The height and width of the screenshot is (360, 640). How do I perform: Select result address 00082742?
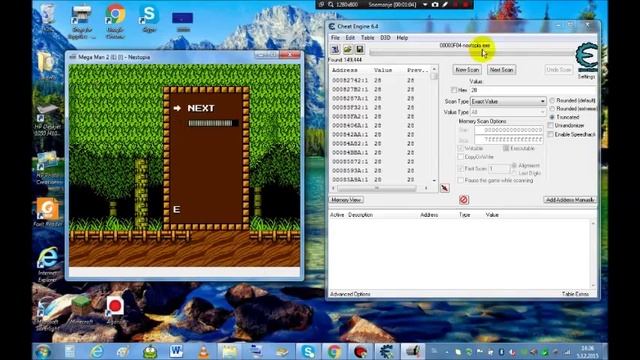pos(350,80)
